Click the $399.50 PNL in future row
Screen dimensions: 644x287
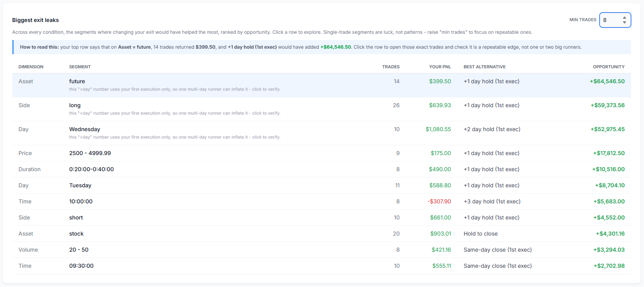pos(440,81)
